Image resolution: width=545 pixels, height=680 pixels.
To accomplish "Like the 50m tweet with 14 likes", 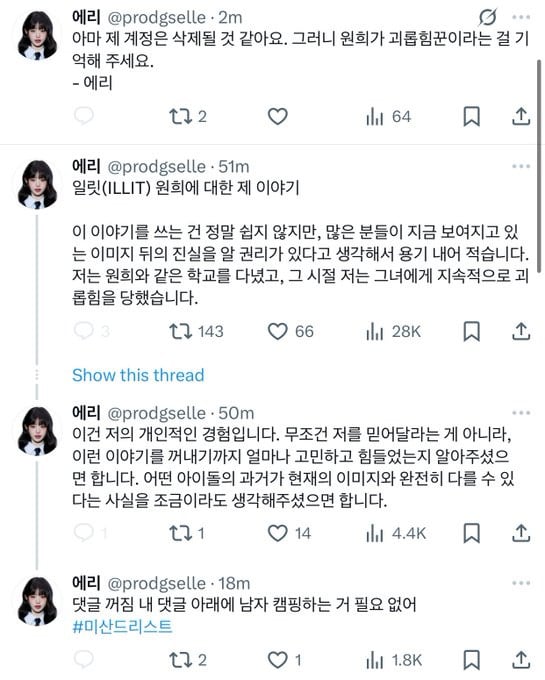I will click(277, 533).
